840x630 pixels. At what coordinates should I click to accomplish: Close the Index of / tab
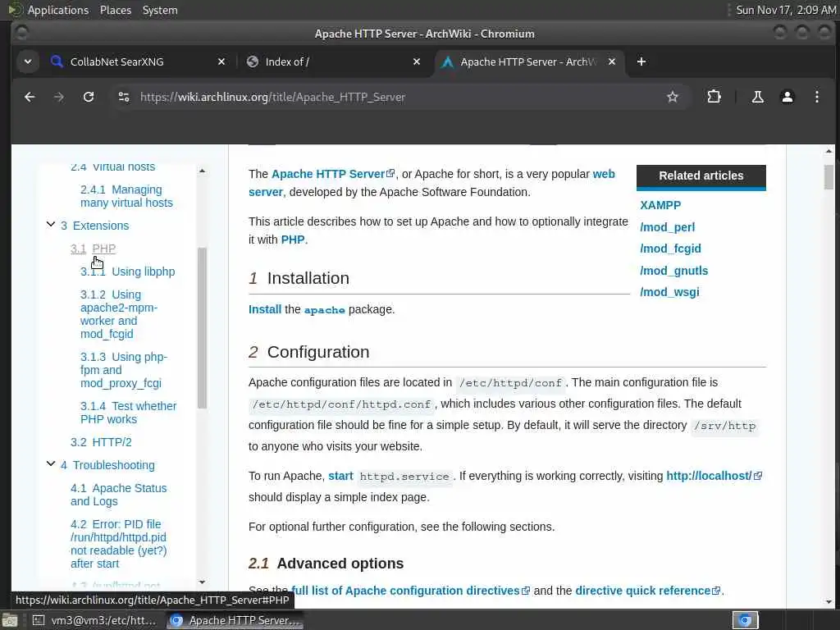[417, 62]
